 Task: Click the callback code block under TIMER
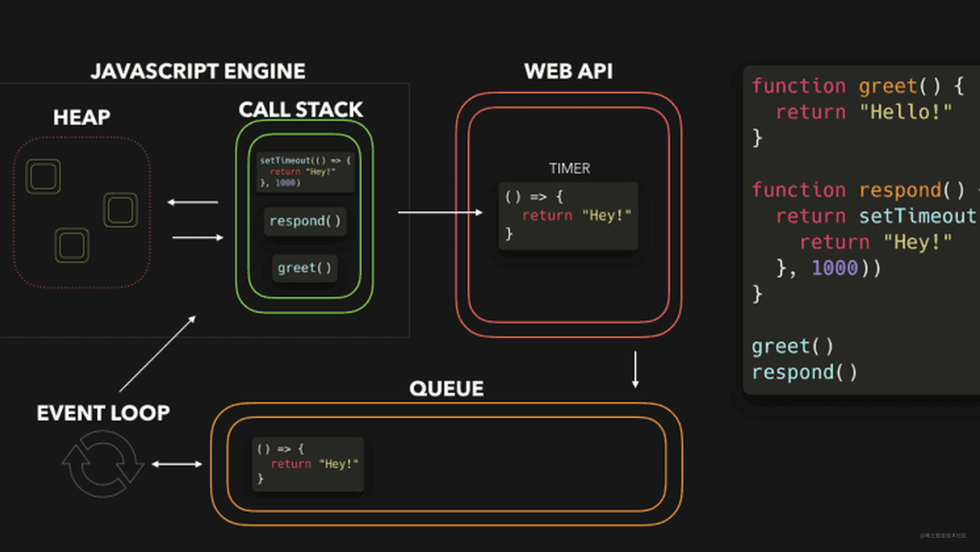[568, 216]
